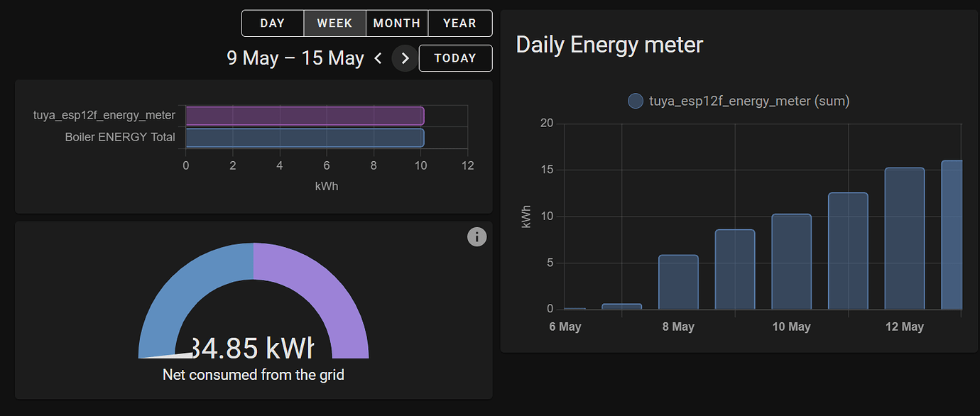
Task: Switch to DAY period view
Action: [x=273, y=23]
